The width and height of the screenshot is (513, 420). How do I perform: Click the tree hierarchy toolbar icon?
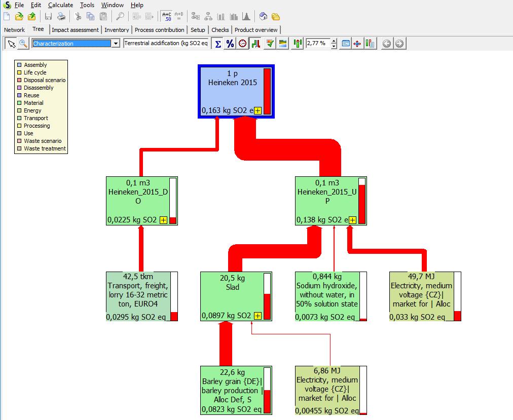[208, 16]
